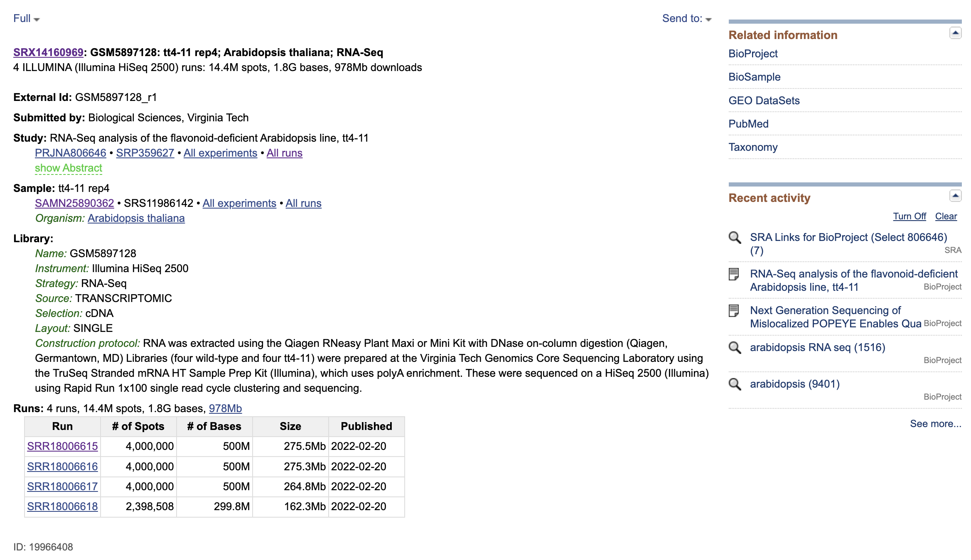Image resolution: width=971 pixels, height=560 pixels.
Task: Toggle the show Abstract link
Action: click(x=69, y=168)
